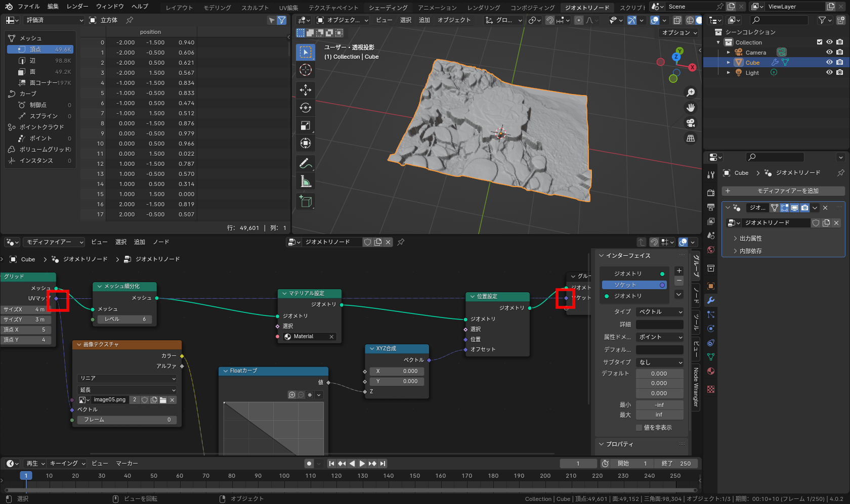Select the Scale tool in viewport toolbar
The height and width of the screenshot is (504, 850).
point(306,125)
